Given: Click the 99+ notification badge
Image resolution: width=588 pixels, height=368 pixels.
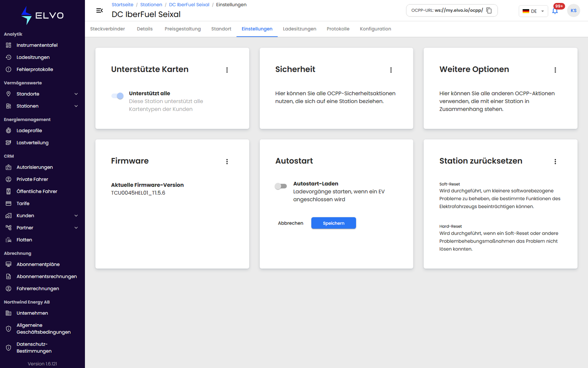Looking at the screenshot, I should point(559,6).
